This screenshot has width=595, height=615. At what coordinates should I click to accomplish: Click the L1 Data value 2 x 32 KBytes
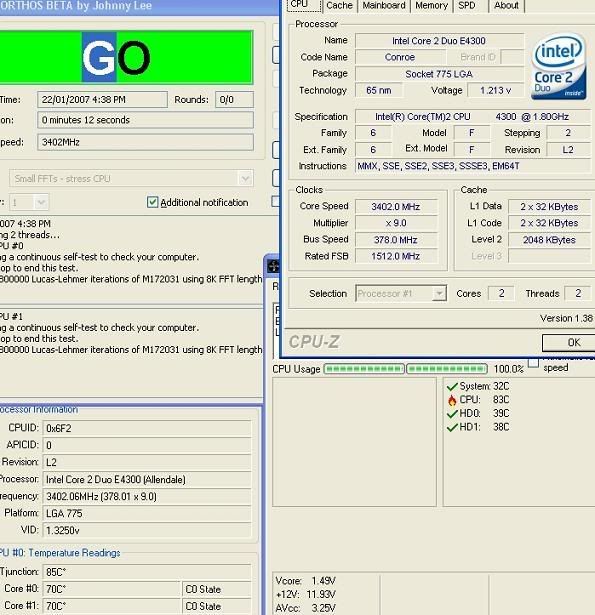tap(549, 207)
